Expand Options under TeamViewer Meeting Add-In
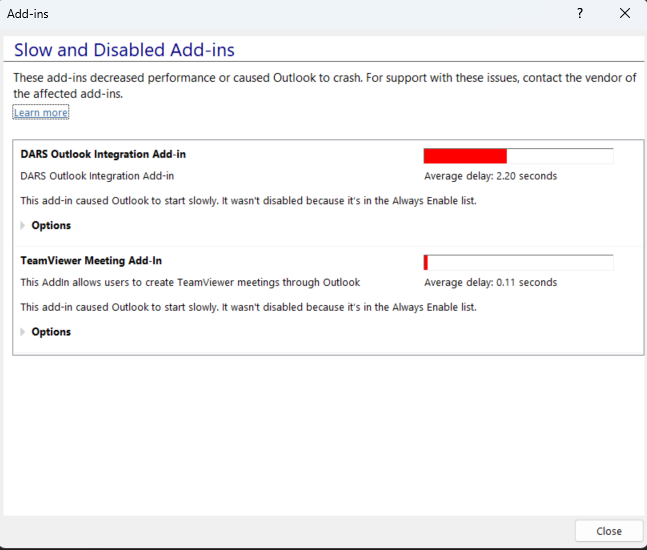The height and width of the screenshot is (550, 647). click(x=46, y=332)
